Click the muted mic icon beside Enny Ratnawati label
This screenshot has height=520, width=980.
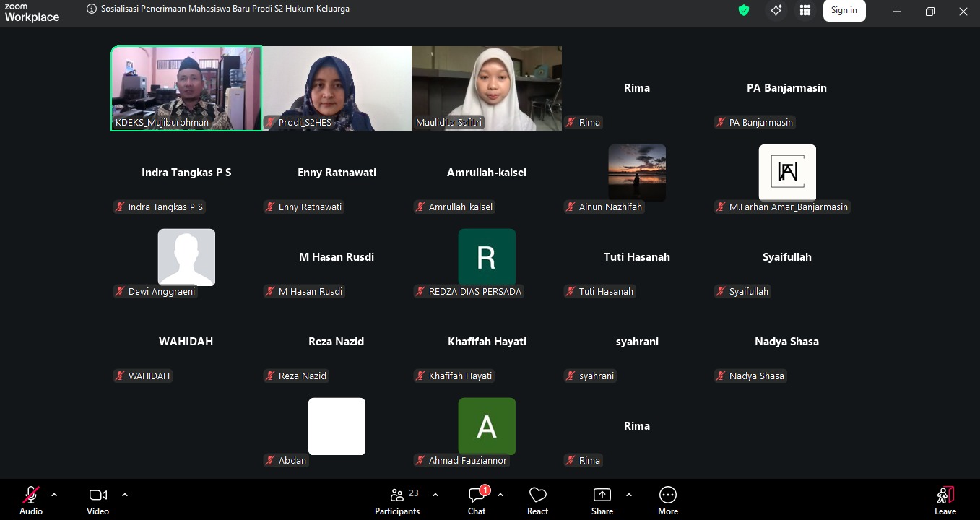point(270,207)
